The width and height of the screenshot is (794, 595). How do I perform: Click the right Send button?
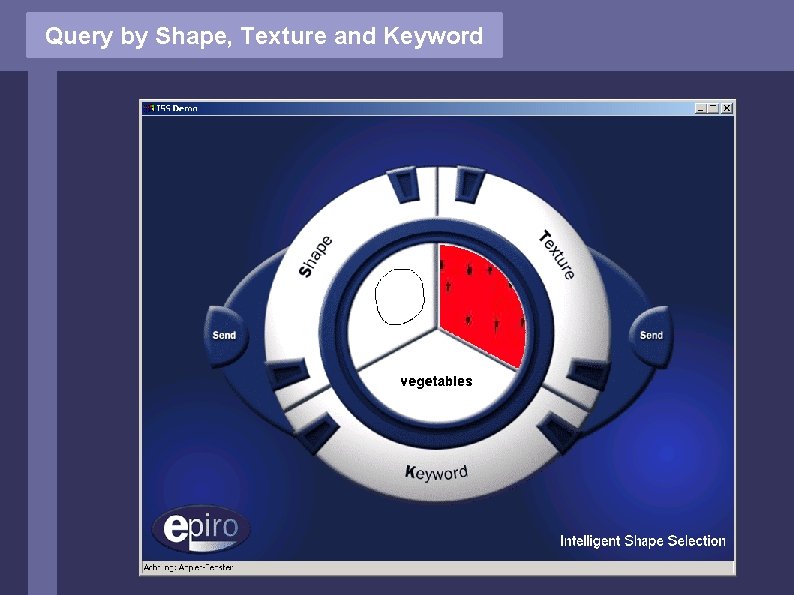point(651,335)
